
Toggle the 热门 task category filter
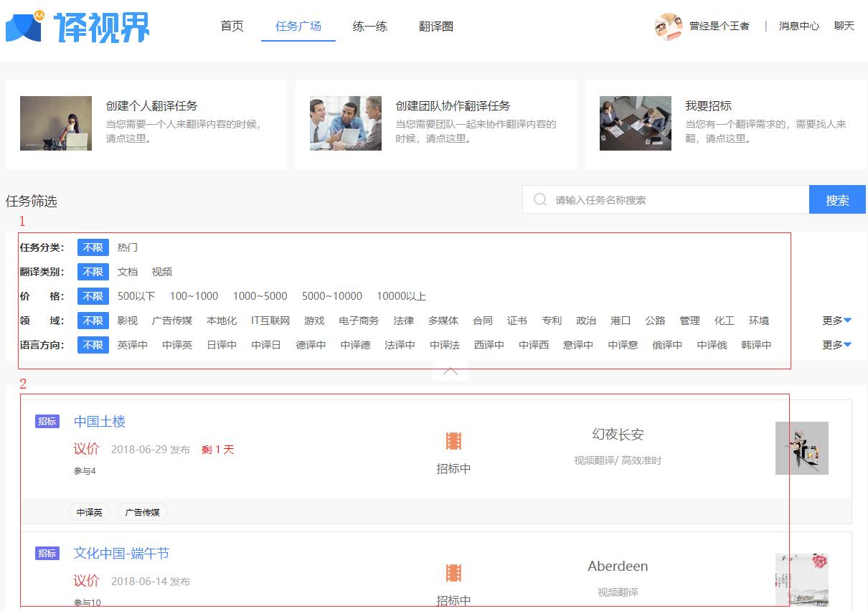(x=127, y=247)
